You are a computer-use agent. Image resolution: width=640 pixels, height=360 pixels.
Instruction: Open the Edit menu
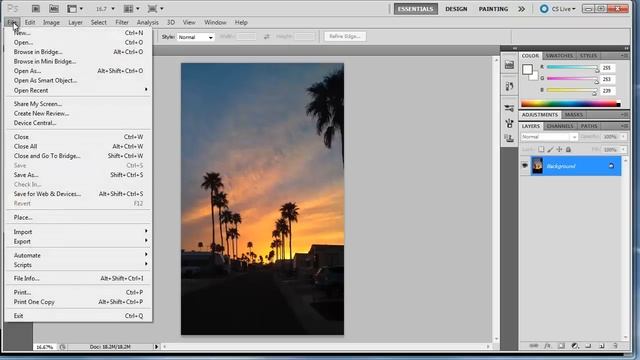(x=30, y=22)
